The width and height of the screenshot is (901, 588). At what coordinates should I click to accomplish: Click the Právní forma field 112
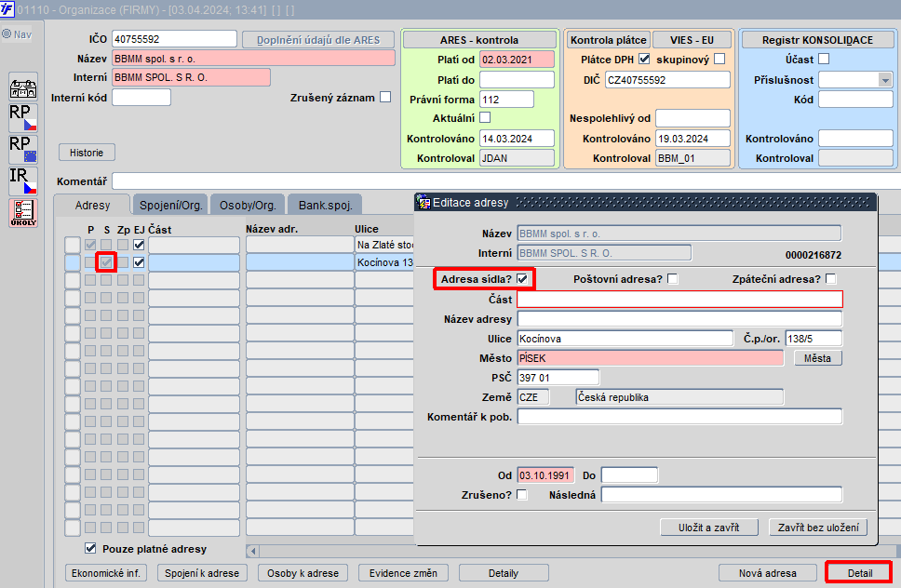click(x=506, y=99)
